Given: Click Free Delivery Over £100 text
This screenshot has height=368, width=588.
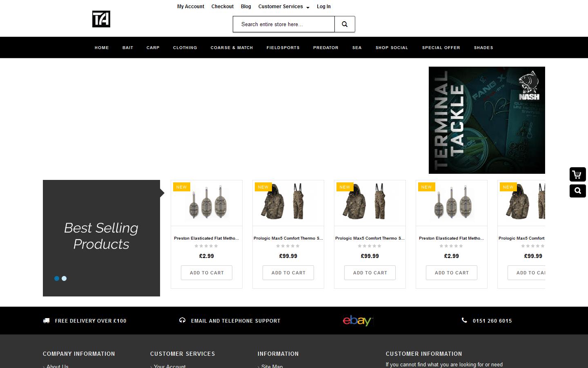Looking at the screenshot, I should click(91, 321).
